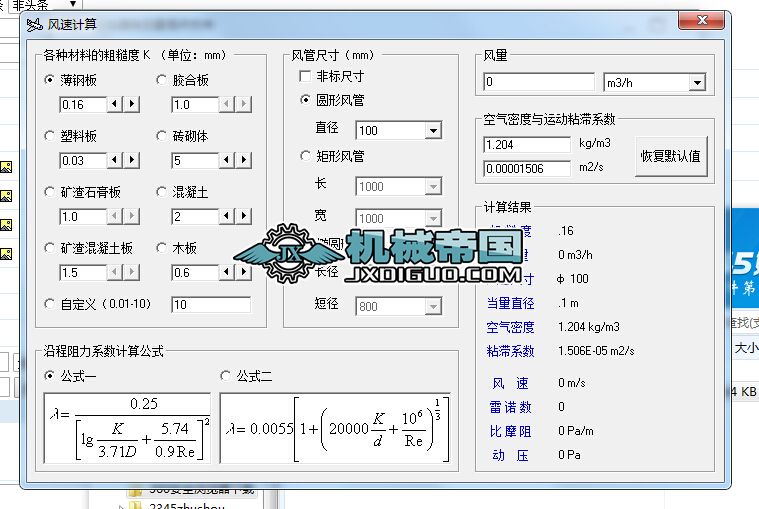Image resolution: width=759 pixels, height=509 pixels.
Task: Click the 风量 airflow input field
Action: coord(539,82)
